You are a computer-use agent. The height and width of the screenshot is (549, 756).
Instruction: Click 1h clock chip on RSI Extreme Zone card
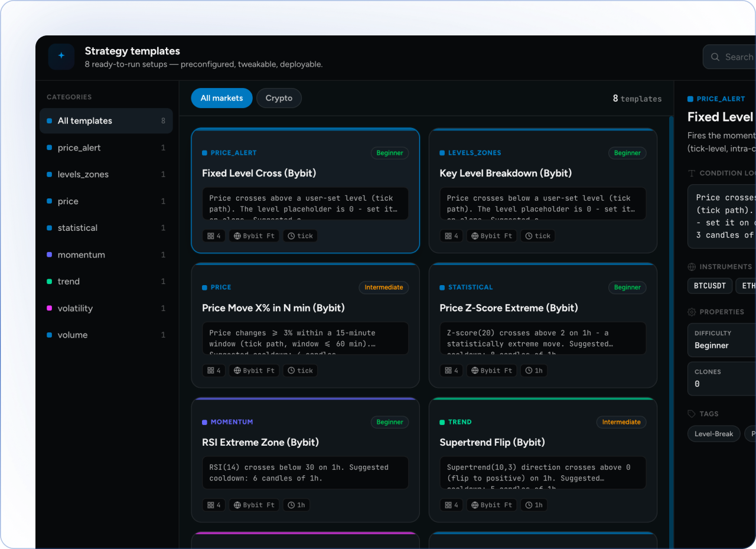[x=296, y=505]
